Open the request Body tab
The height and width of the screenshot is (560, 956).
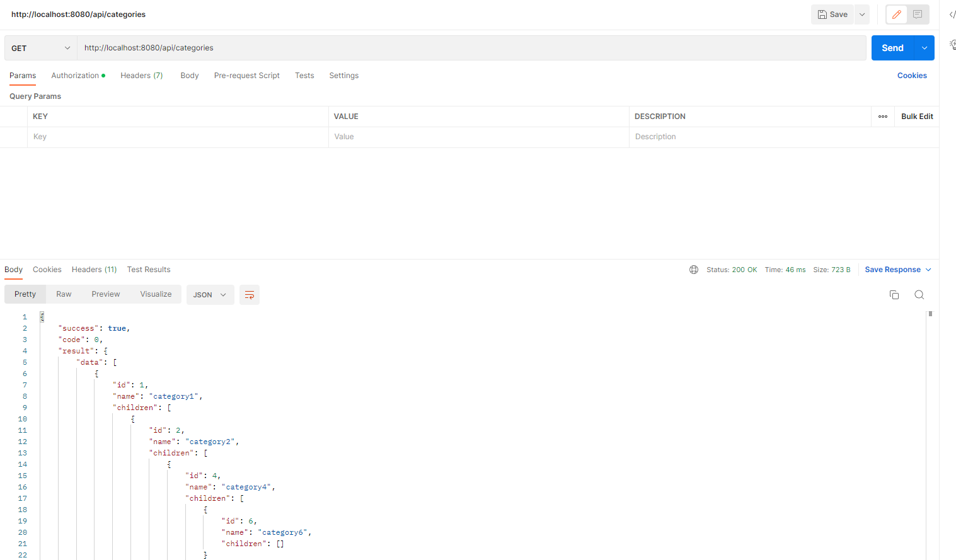click(x=190, y=76)
